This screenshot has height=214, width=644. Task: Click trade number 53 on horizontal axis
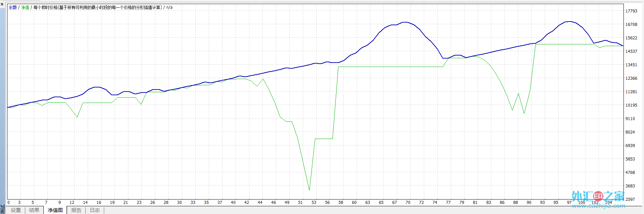click(314, 203)
